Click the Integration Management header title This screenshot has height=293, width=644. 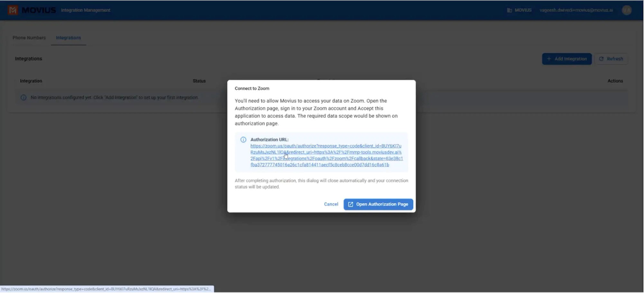pyautogui.click(x=85, y=11)
